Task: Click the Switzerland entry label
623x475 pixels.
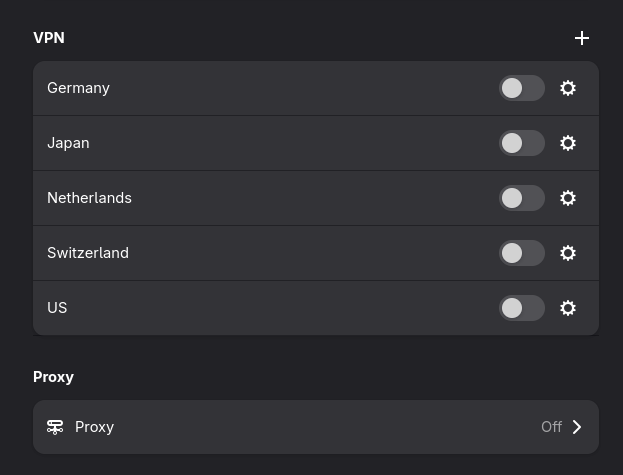Action: [x=88, y=253]
